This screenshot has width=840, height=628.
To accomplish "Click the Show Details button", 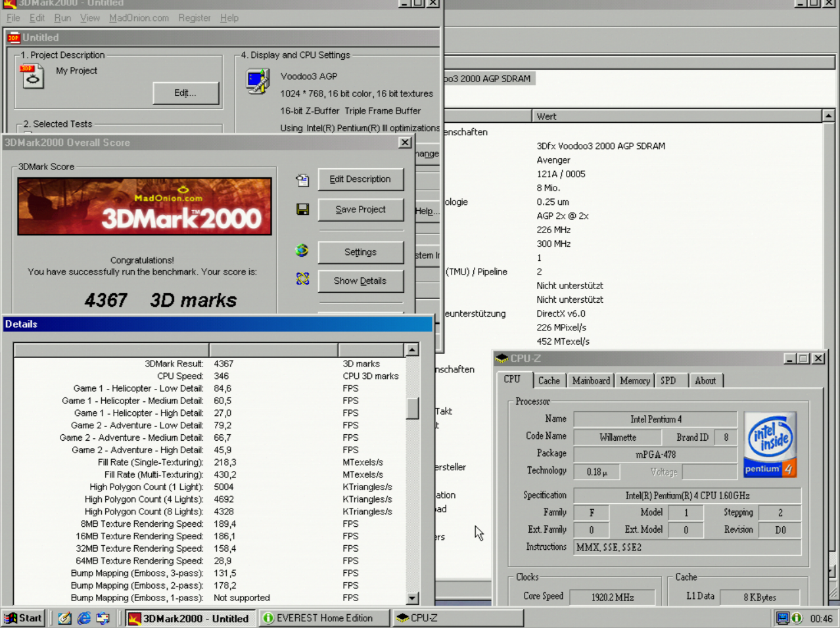I will click(360, 281).
